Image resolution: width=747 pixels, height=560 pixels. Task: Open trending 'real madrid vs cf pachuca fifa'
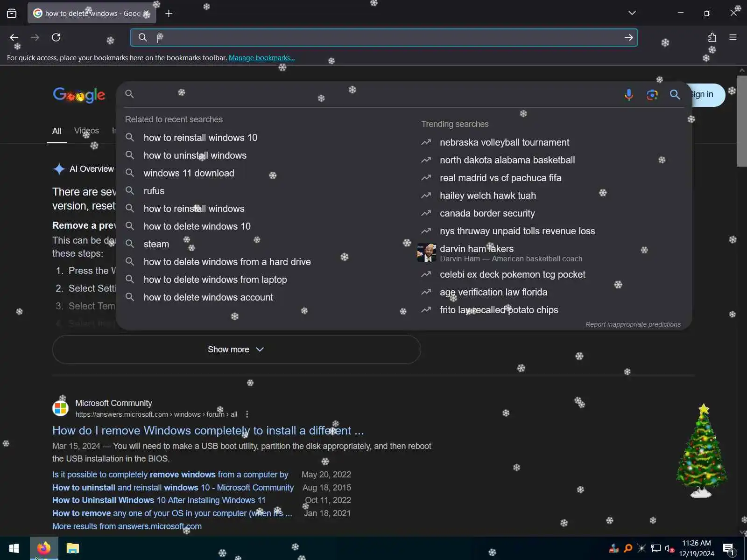pyautogui.click(x=500, y=178)
